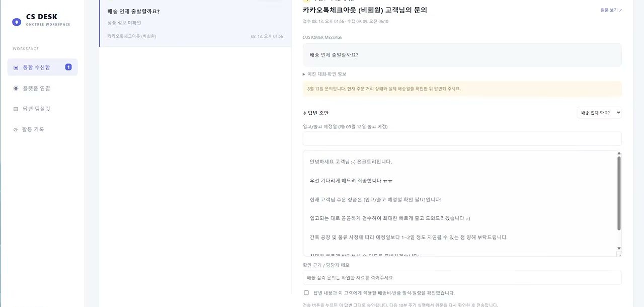
Task: Open the 통합 수신함 menu item
Action: [42, 67]
